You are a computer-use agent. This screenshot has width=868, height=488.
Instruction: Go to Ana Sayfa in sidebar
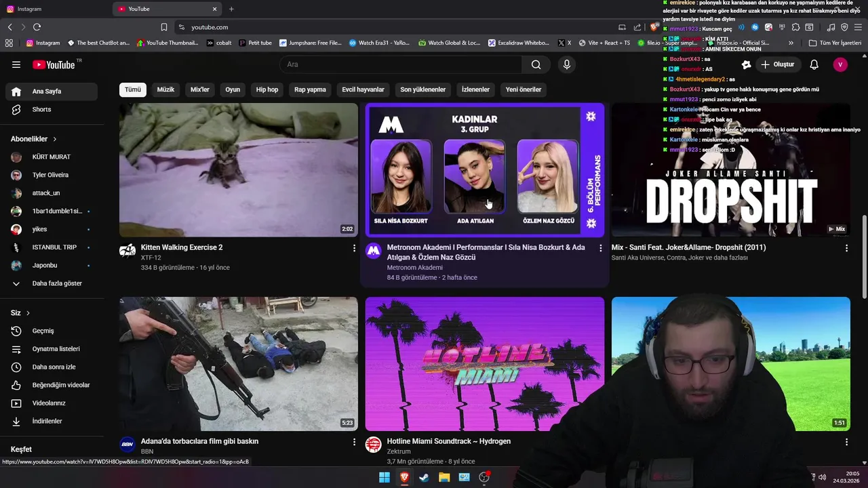(52, 91)
